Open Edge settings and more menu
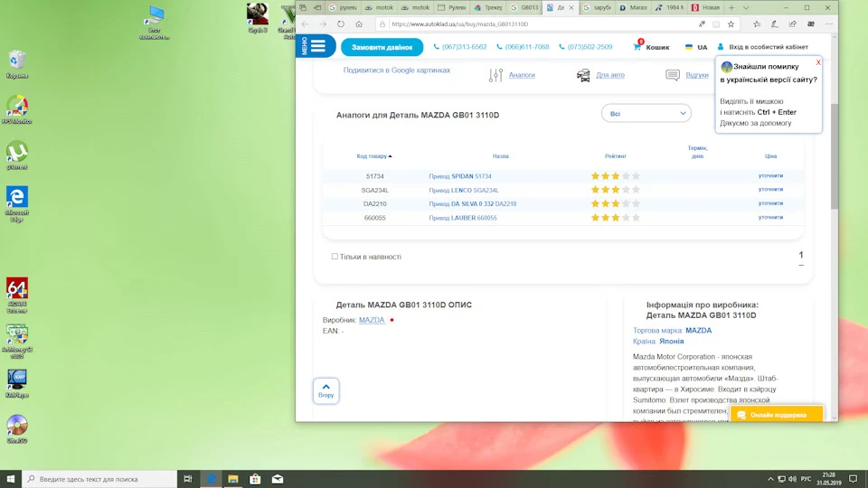Image resolution: width=868 pixels, height=488 pixels. tap(829, 24)
